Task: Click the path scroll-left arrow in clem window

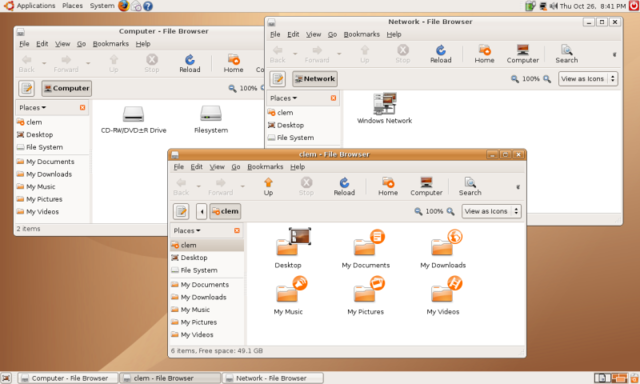Action: [202, 211]
